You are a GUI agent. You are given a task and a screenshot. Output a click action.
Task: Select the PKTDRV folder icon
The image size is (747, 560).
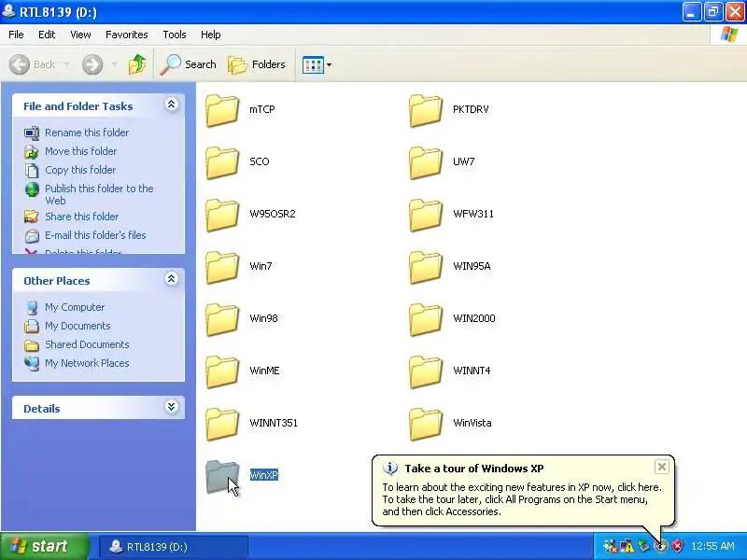pos(426,110)
